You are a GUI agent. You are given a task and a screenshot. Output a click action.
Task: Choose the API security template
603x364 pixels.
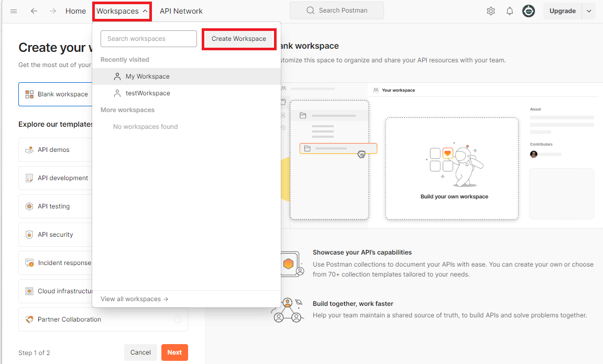[x=56, y=235]
